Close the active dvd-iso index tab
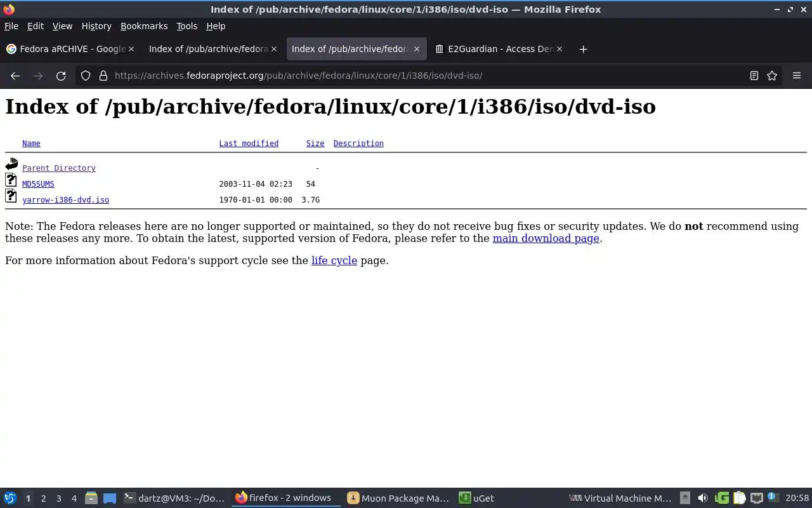 tap(417, 49)
